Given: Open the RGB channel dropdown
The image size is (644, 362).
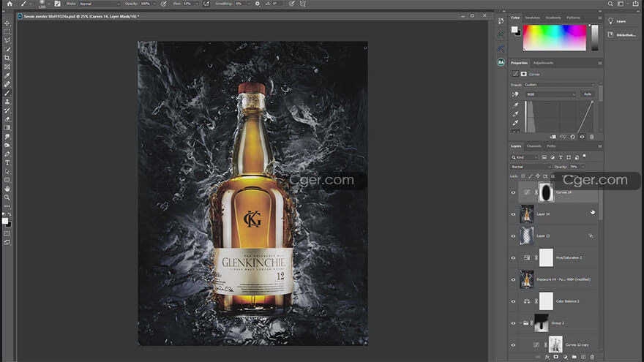Looking at the screenshot, I should (551, 94).
